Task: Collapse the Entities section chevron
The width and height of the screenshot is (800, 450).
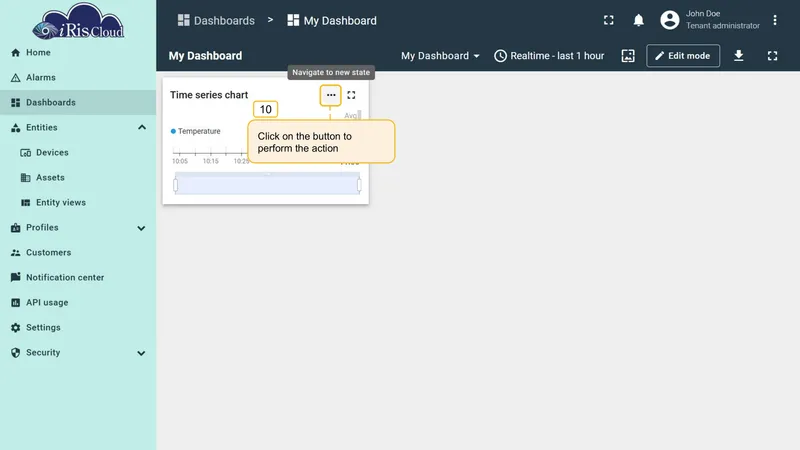Action: [142, 128]
